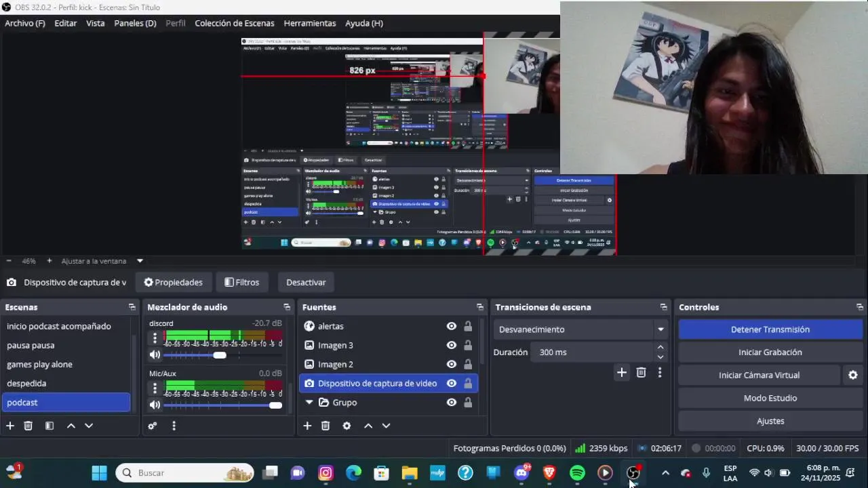The width and height of the screenshot is (868, 488).
Task: Open audio mixer menu at panel bottom
Action: click(x=174, y=426)
